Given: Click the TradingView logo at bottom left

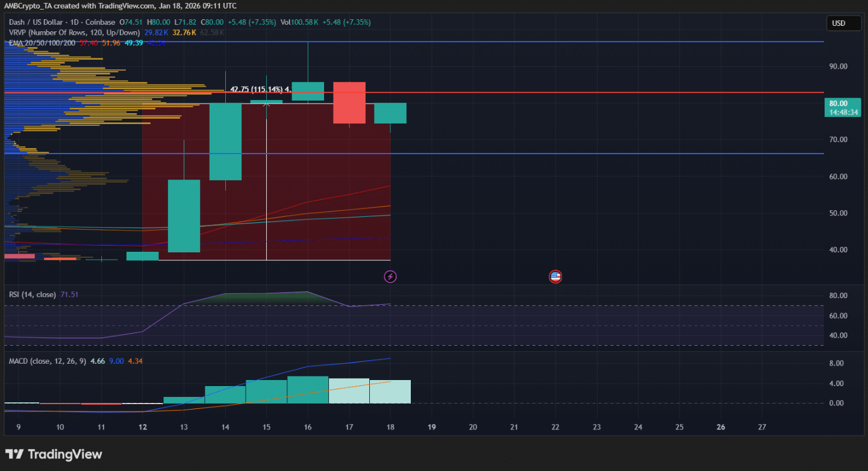Looking at the screenshot, I should click(x=54, y=454).
